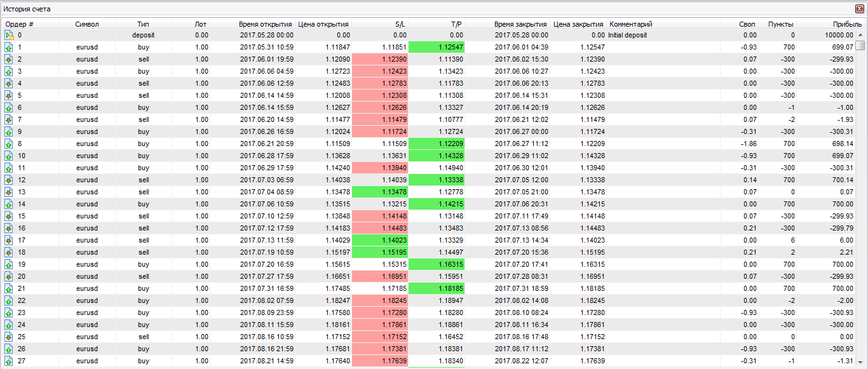The width and height of the screenshot is (868, 369).
Task: Close the История счета window
Action: pos(860,9)
